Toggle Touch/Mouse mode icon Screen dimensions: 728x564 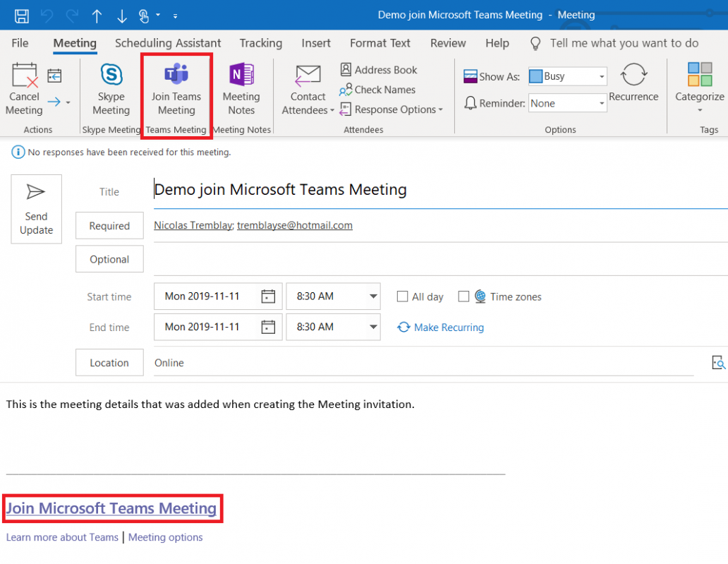[x=144, y=16]
